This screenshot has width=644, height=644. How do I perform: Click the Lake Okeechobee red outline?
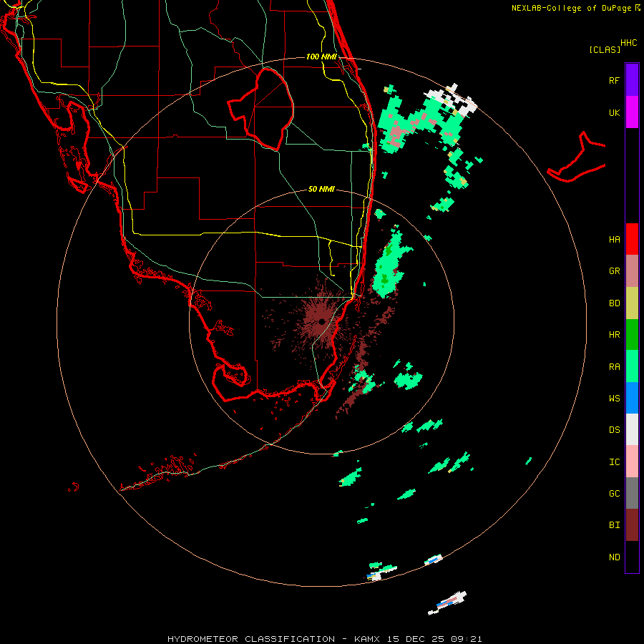click(261, 109)
